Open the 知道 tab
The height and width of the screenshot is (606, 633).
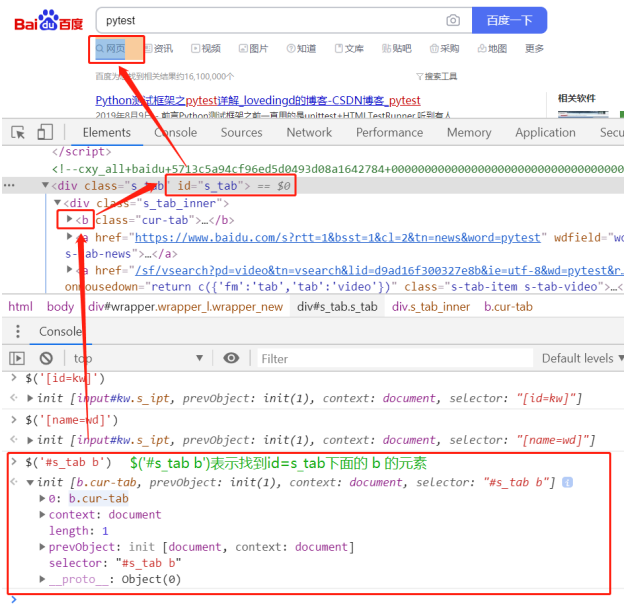(x=302, y=49)
